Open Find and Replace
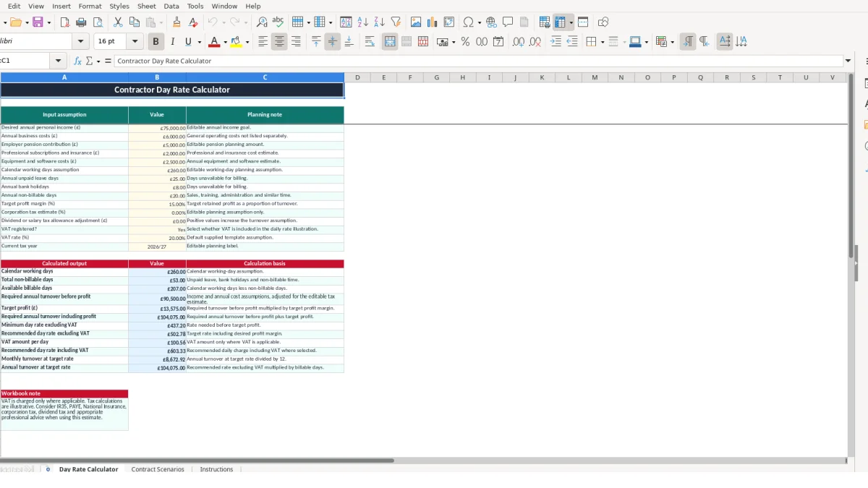 point(262,22)
